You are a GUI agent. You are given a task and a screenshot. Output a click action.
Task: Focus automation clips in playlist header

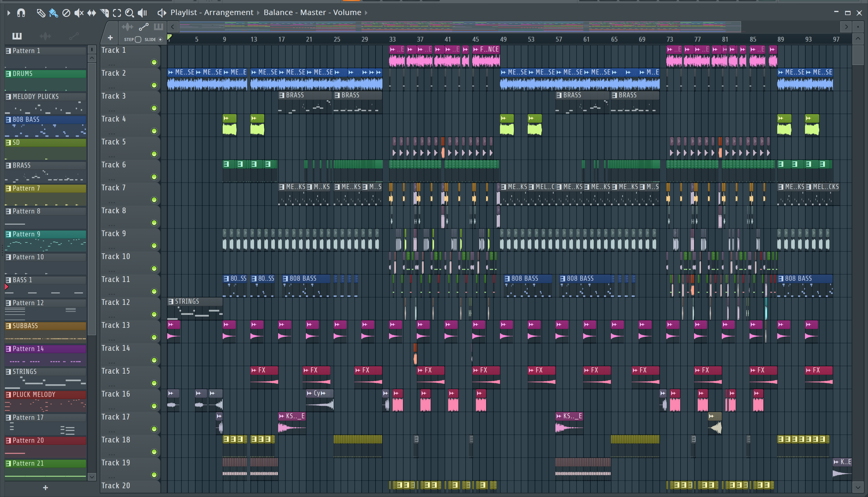click(143, 27)
